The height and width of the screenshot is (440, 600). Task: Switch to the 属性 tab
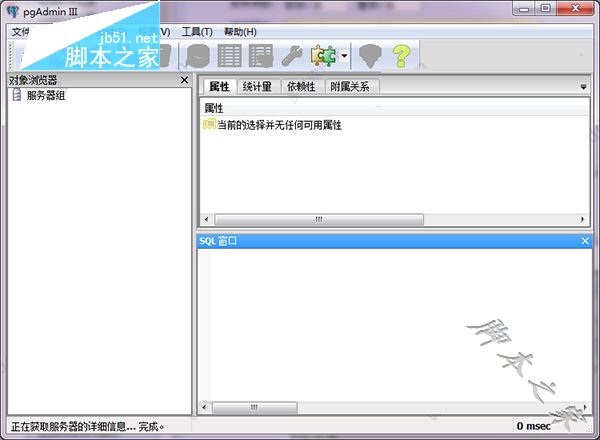point(219,86)
